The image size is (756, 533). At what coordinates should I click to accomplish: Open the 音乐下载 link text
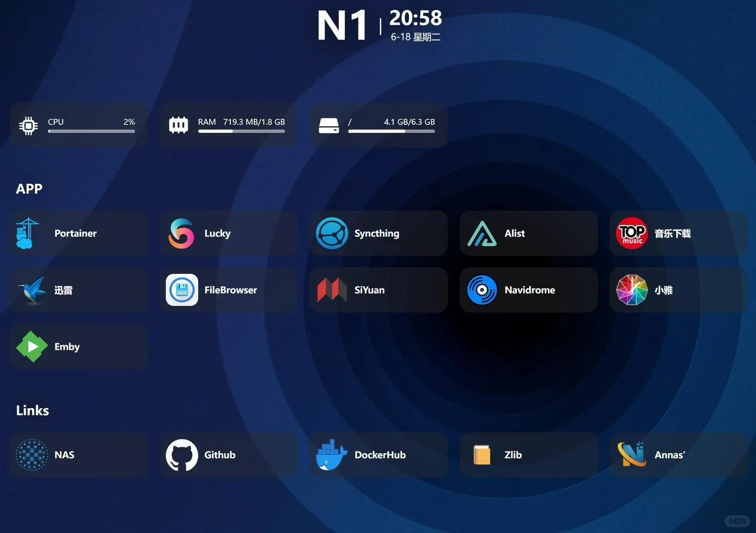point(673,233)
